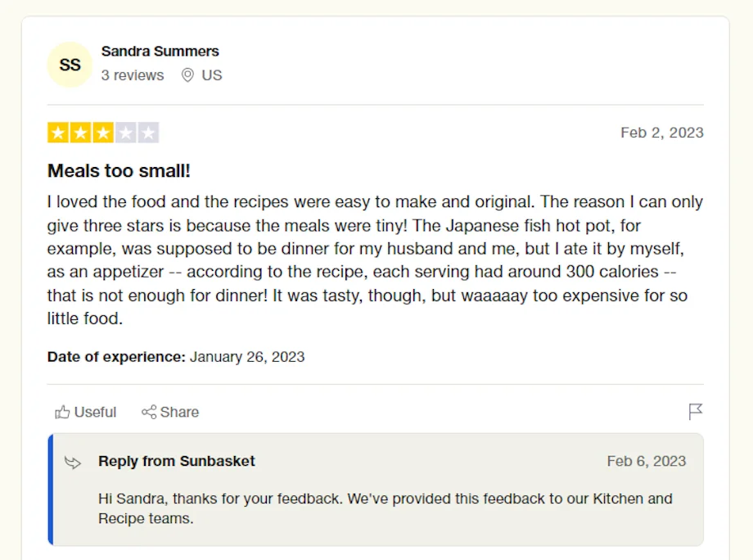Click the 3 reviews link
Image resolution: width=753 pixels, height=560 pixels.
pos(133,75)
